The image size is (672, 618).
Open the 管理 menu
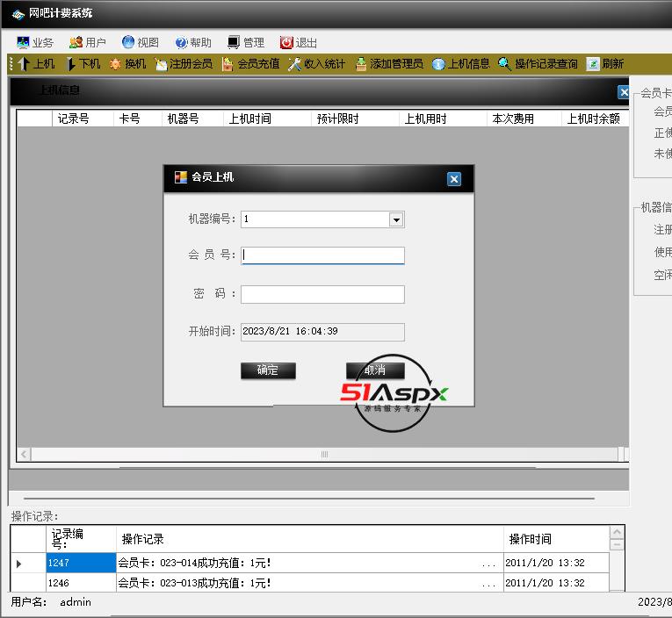pyautogui.click(x=246, y=42)
